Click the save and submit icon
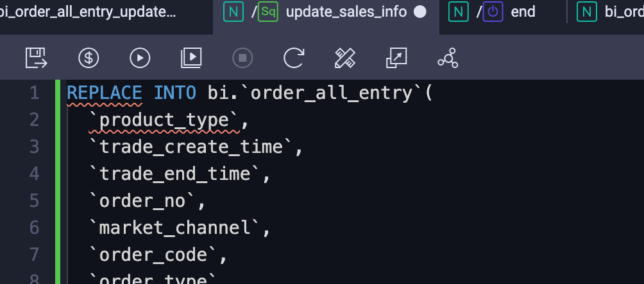This screenshot has width=644, height=284. pyautogui.click(x=36, y=58)
